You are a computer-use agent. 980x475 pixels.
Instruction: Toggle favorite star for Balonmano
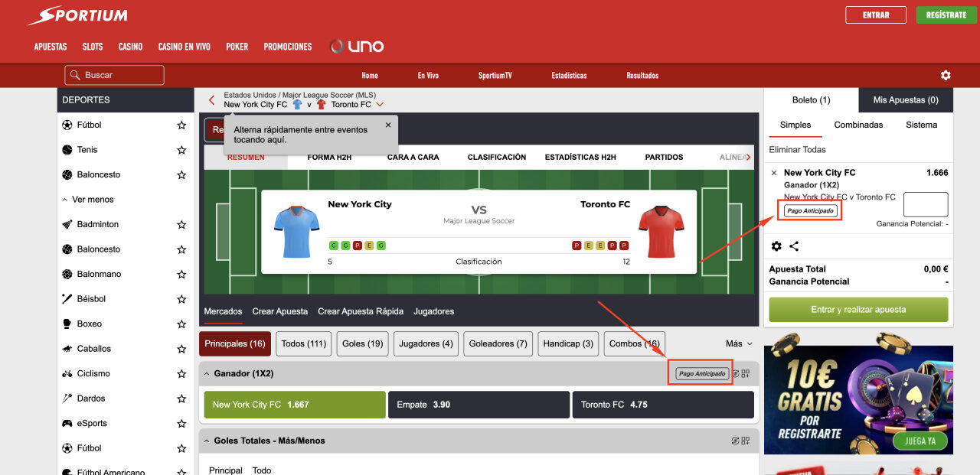click(x=181, y=274)
